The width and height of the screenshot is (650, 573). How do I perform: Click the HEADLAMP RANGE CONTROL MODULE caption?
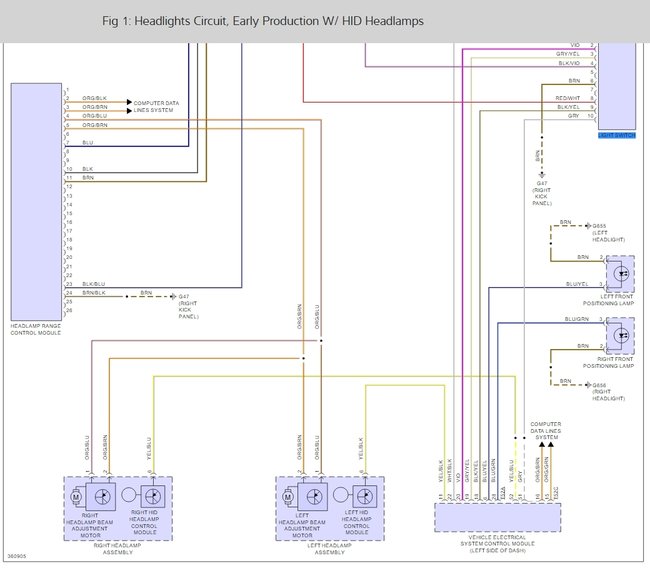[36, 330]
